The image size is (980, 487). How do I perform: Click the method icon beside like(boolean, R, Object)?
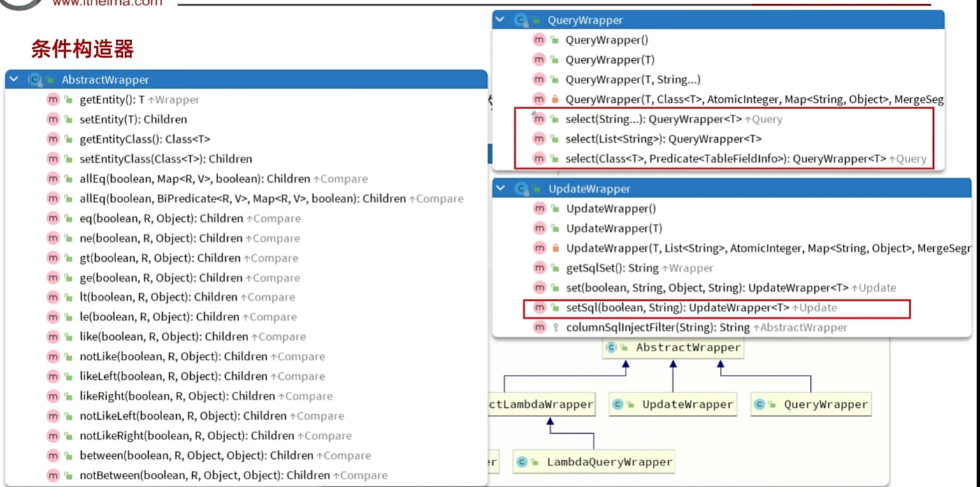53,337
